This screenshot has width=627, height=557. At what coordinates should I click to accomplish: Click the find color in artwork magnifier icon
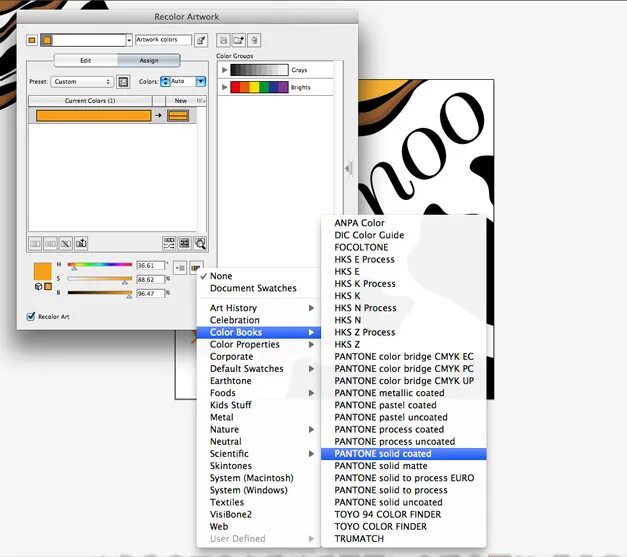(200, 243)
